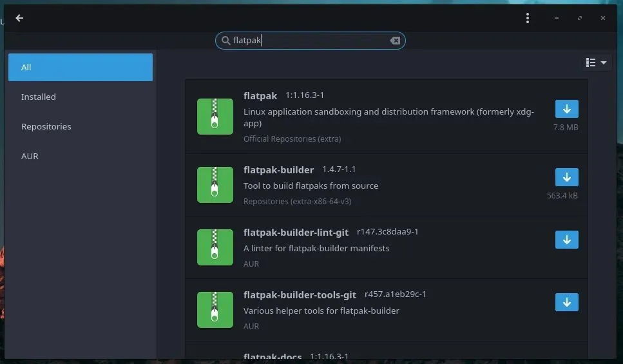Viewport: 623px width, 364px height.
Task: Open the three-dot options menu
Action: pyautogui.click(x=527, y=18)
